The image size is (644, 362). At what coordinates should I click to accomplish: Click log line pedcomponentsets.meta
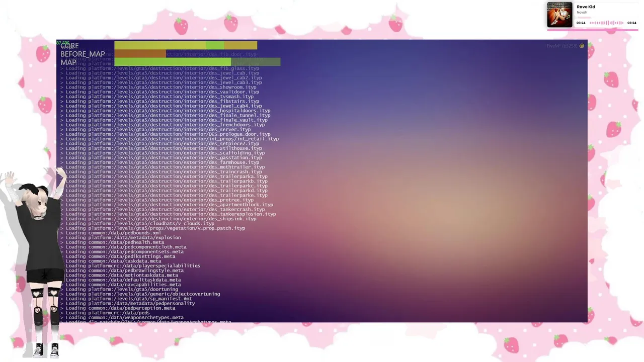pyautogui.click(x=122, y=251)
